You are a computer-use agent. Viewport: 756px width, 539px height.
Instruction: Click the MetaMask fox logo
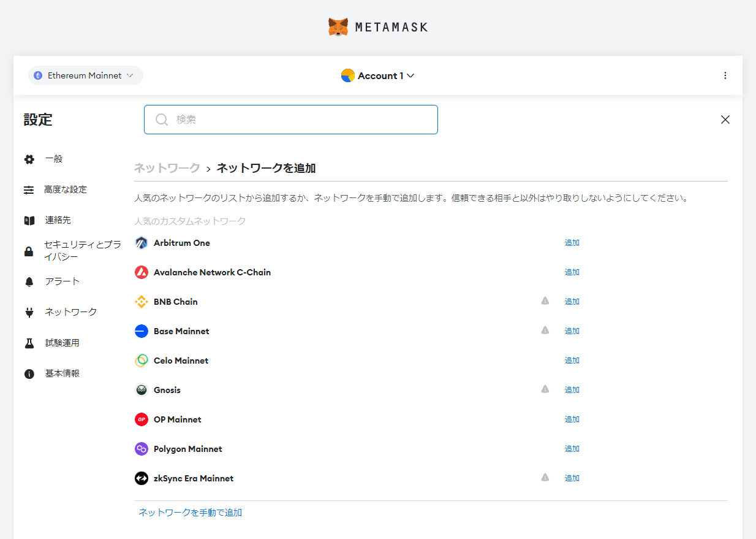click(x=338, y=27)
